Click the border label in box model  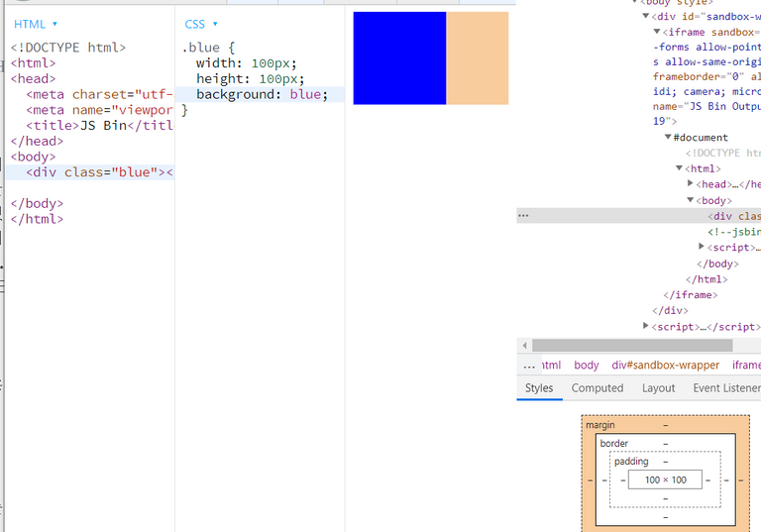(x=614, y=444)
